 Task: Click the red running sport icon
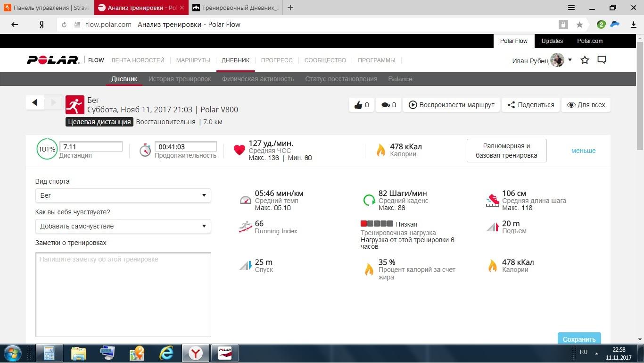tap(74, 105)
